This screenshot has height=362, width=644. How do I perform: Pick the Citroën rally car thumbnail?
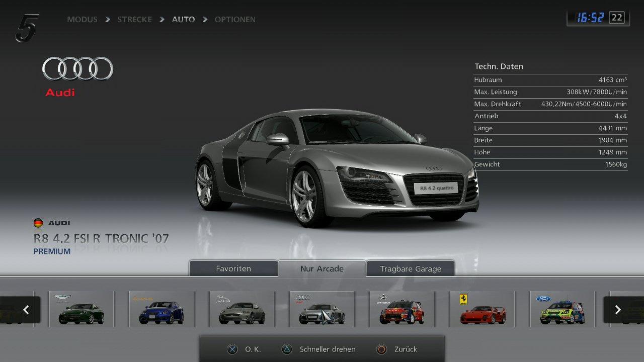click(402, 309)
